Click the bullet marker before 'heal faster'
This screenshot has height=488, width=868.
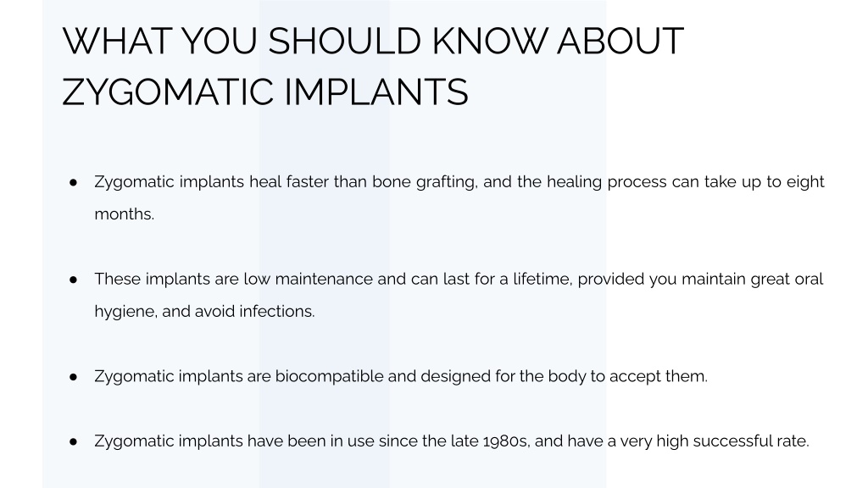pyautogui.click(x=73, y=182)
